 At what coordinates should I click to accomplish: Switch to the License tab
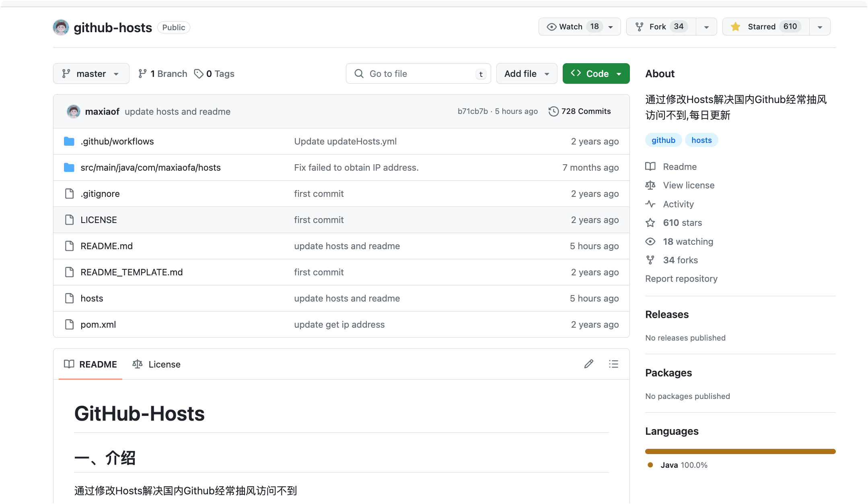156,364
